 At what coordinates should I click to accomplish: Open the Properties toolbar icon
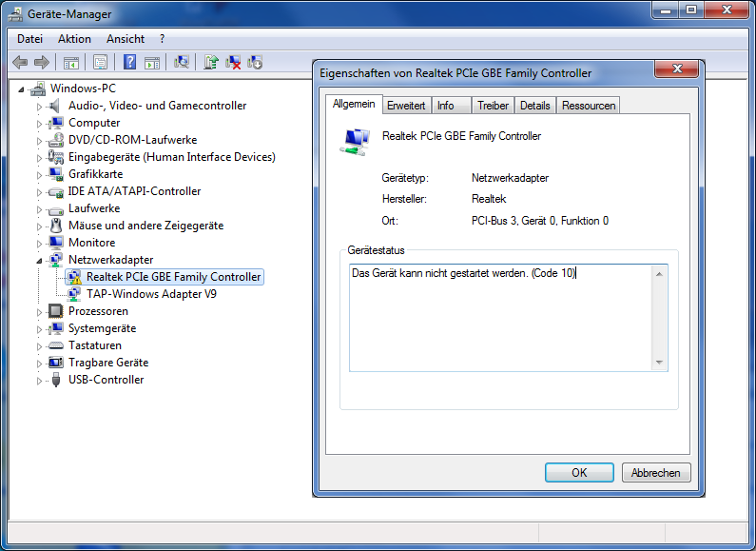point(100,62)
